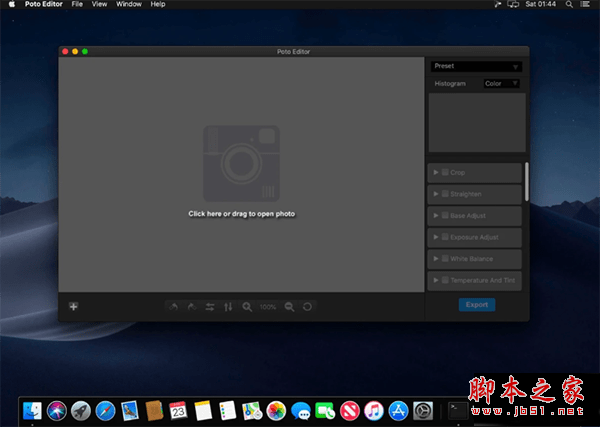
Task: Flip photo horizontally using toolbar icon
Action: click(210, 306)
